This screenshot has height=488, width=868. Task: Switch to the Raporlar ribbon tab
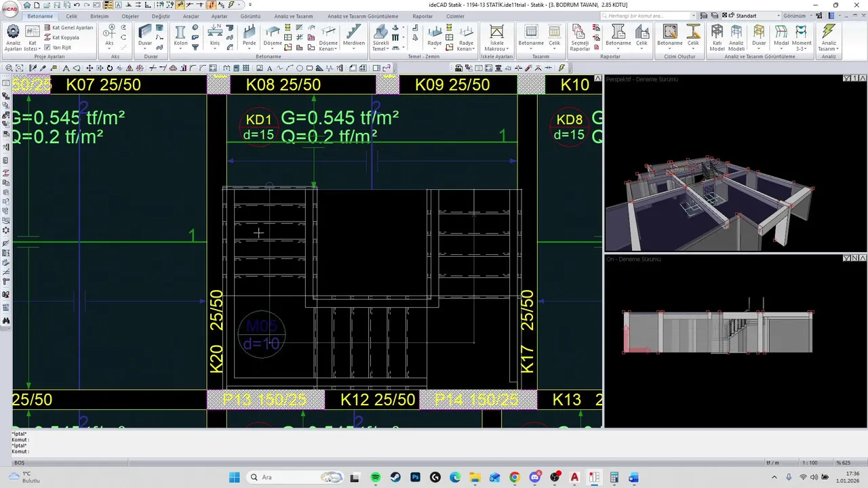(x=422, y=16)
